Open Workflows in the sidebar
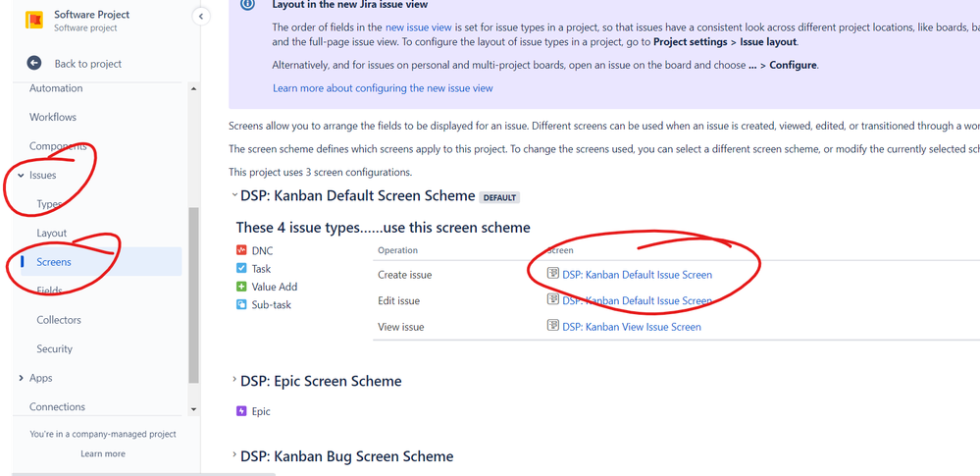 53,117
